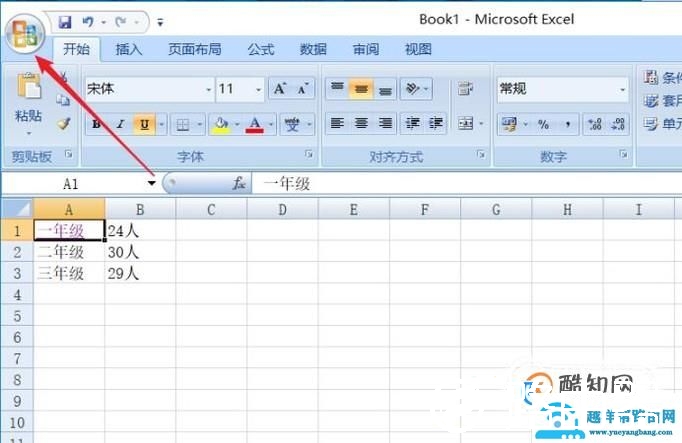Switch to the 插入 tab

point(129,49)
